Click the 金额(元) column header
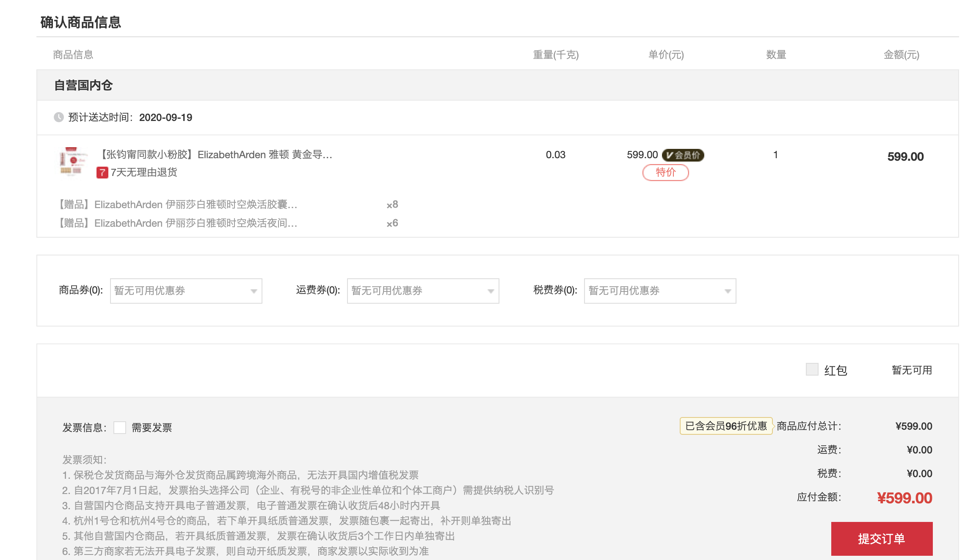This screenshot has width=965, height=560. [902, 55]
